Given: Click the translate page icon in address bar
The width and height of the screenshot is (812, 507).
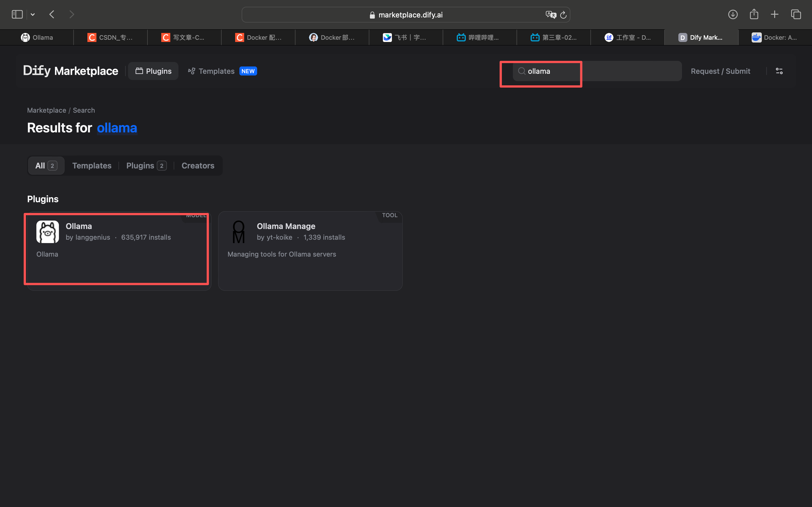Looking at the screenshot, I should tap(550, 15).
